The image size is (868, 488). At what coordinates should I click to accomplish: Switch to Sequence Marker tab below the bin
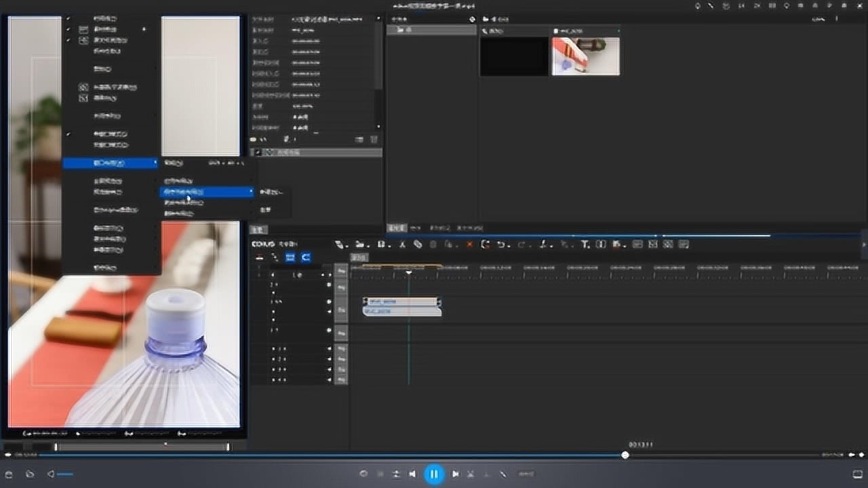[x=439, y=228]
